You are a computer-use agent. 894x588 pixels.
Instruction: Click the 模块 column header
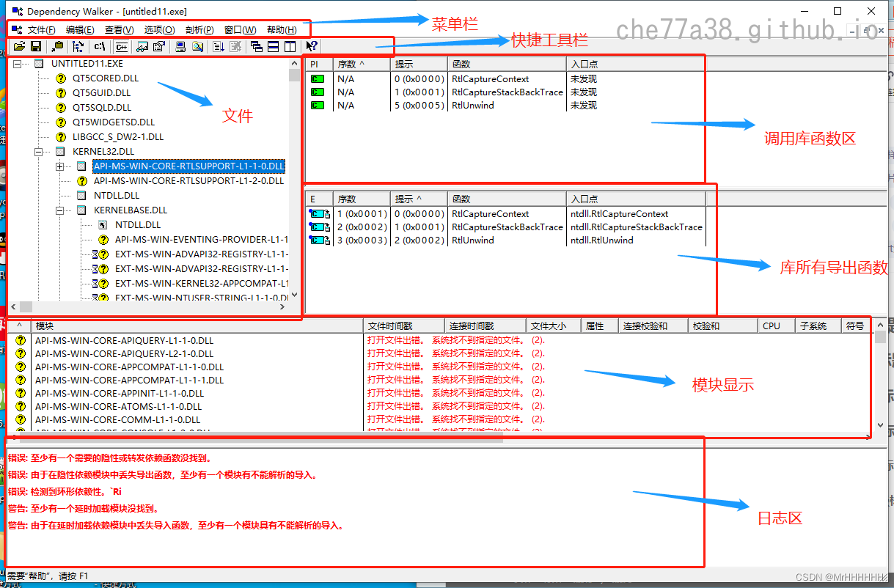tap(198, 326)
